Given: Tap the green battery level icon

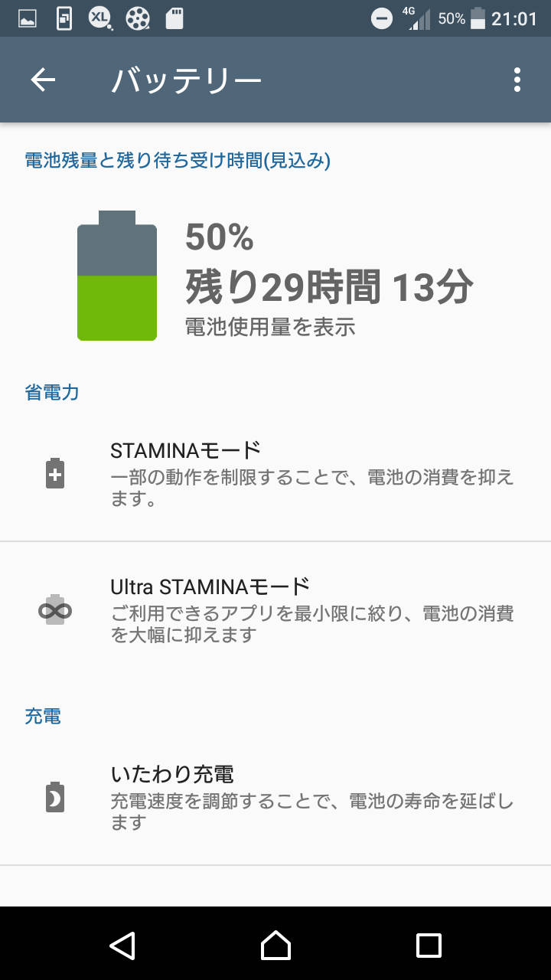Looking at the screenshot, I should (117, 276).
